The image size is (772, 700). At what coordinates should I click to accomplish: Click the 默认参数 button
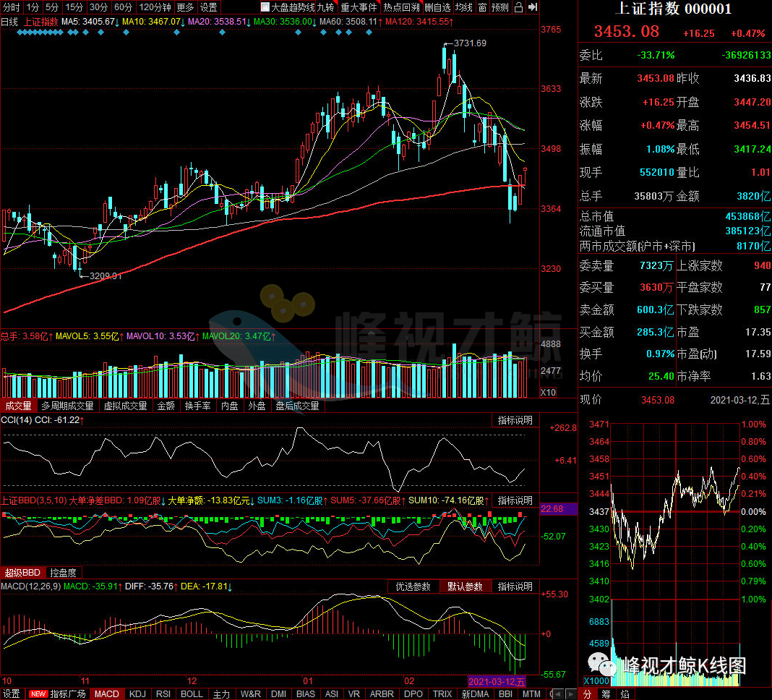[465, 586]
